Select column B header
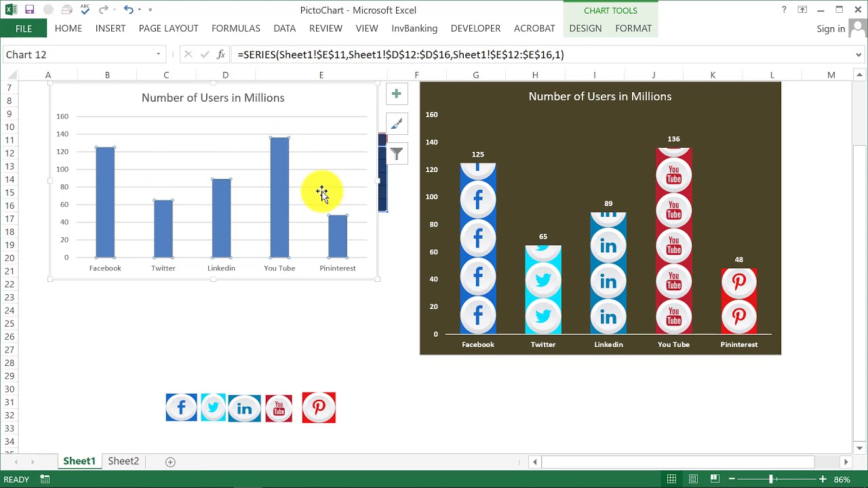 (x=107, y=75)
